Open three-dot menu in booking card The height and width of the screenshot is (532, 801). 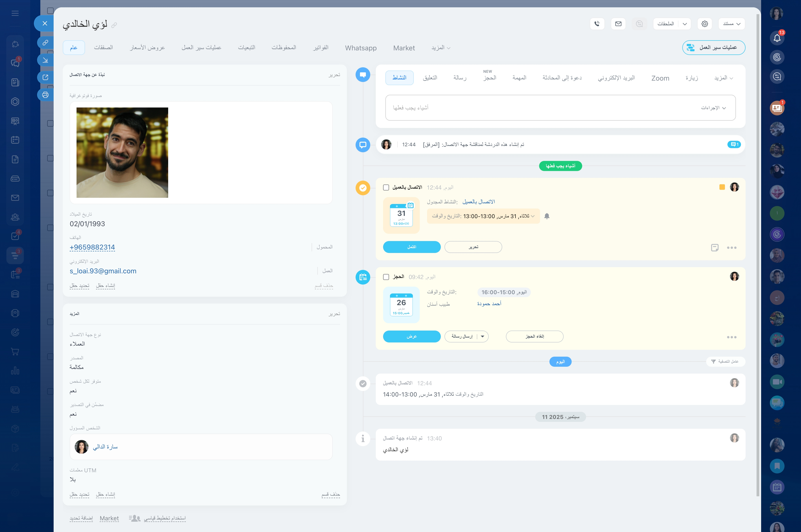coord(732,337)
